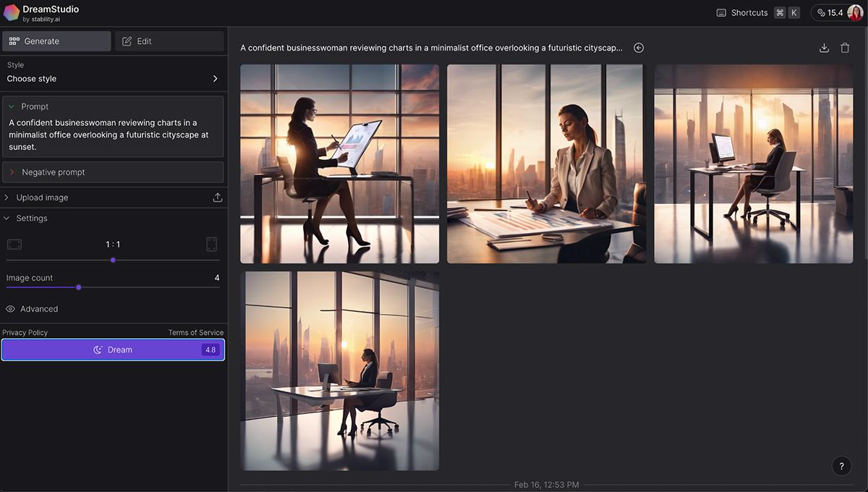Click the portrait aspect ratio icon
The height and width of the screenshot is (492, 868).
211,244
